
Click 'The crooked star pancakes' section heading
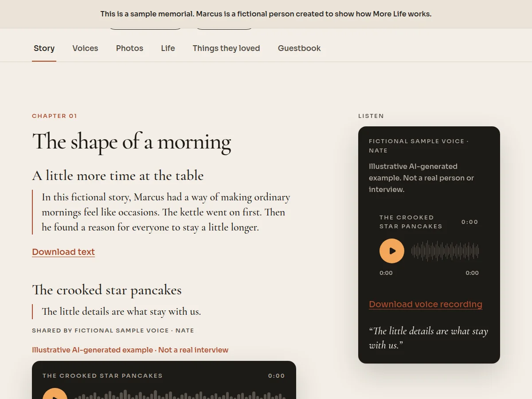[107, 290]
